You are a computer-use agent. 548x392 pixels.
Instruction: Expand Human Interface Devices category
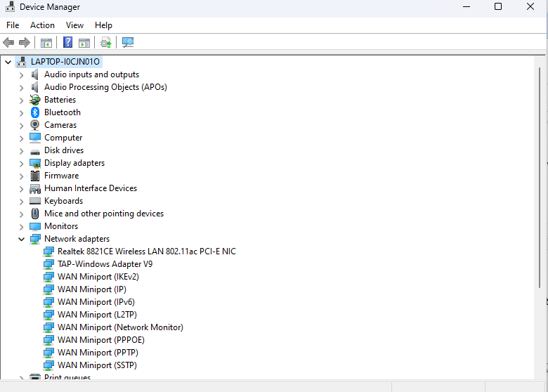click(x=21, y=189)
